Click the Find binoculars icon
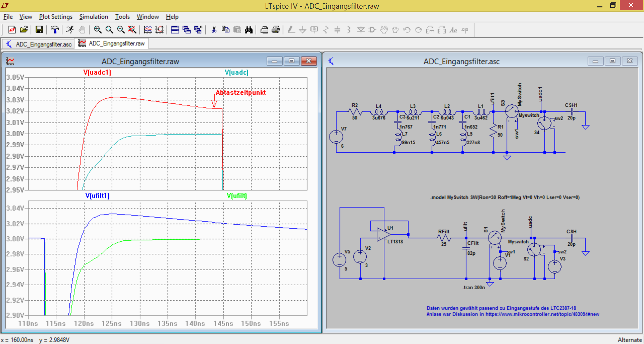Screen dimensions: 644x344 [x=249, y=30]
